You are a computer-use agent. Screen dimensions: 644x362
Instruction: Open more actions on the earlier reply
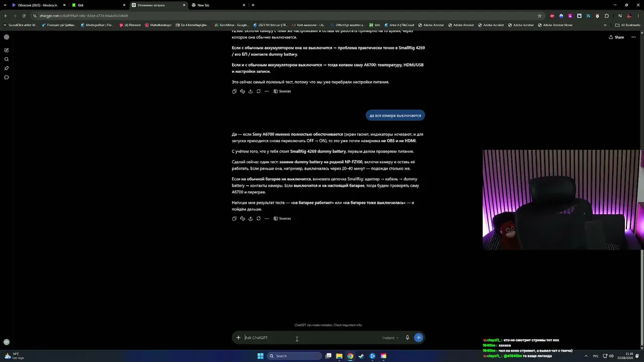click(267, 92)
